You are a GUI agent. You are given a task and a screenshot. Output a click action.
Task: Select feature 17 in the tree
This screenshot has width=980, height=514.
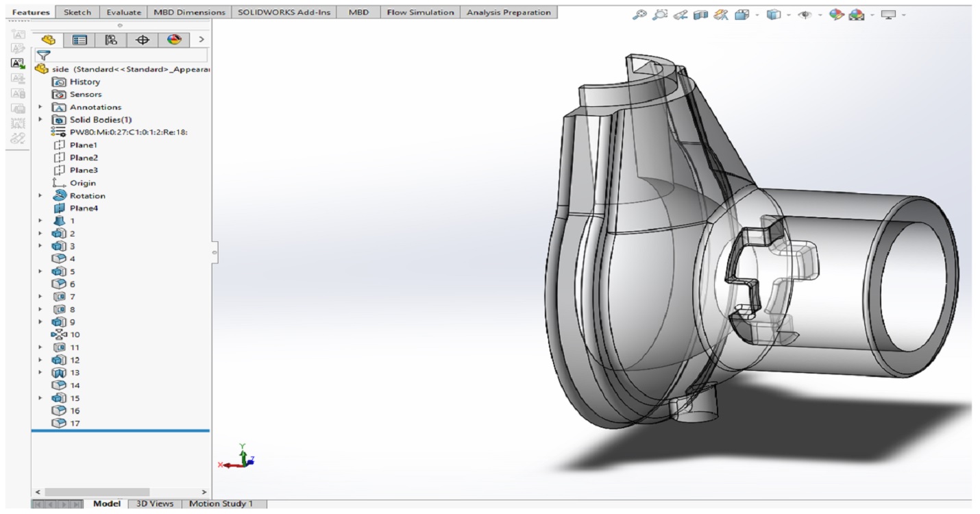click(x=66, y=423)
